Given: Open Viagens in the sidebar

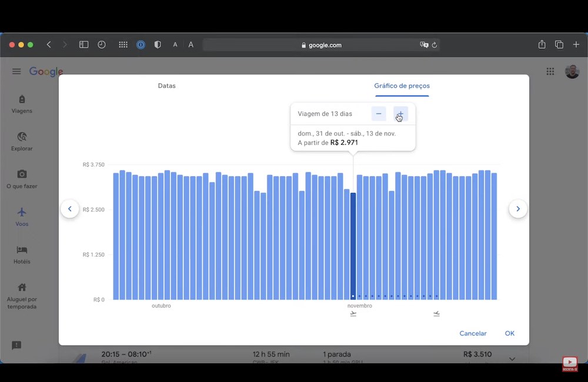Looking at the screenshot, I should [x=22, y=104].
